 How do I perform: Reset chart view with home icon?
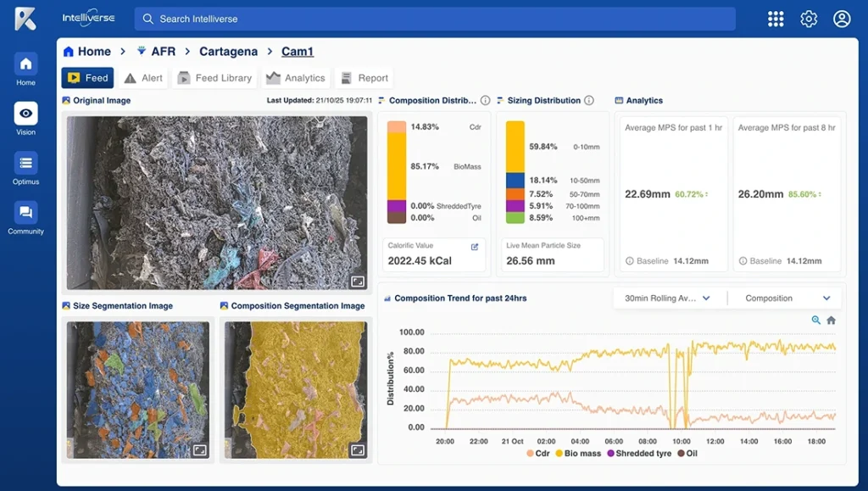[x=831, y=321]
